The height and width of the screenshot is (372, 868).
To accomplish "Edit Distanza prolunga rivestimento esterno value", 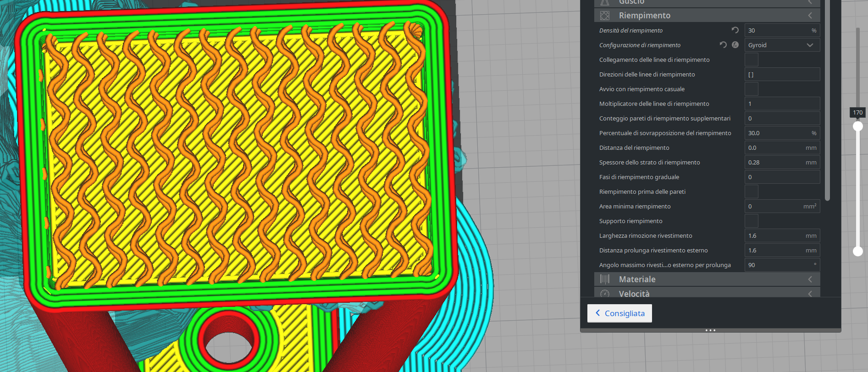I will [x=782, y=250].
